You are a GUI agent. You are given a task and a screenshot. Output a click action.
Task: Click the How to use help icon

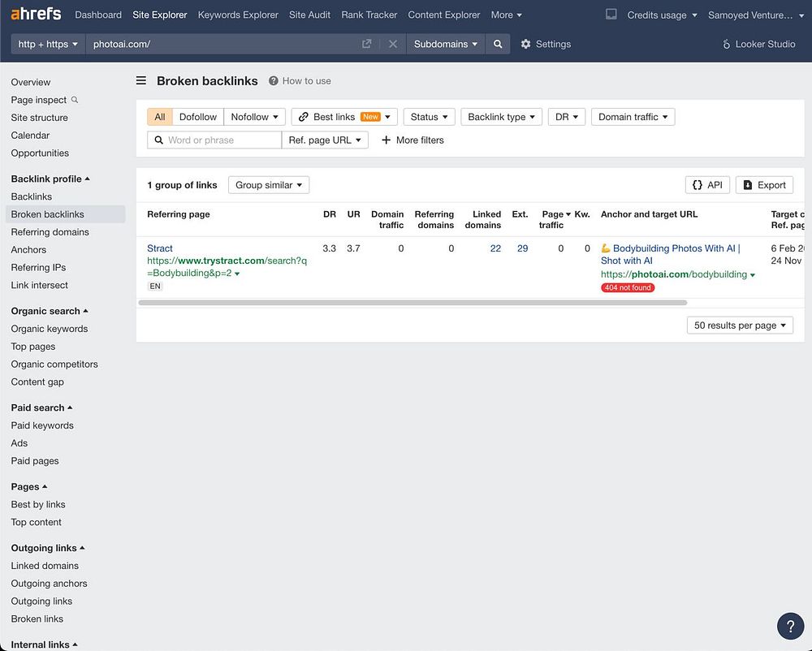pyautogui.click(x=274, y=80)
